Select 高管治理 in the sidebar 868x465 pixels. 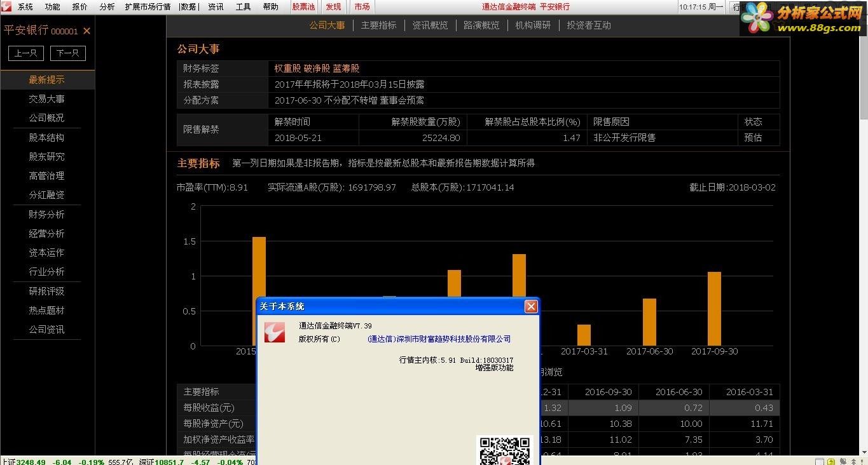pyautogui.click(x=46, y=176)
